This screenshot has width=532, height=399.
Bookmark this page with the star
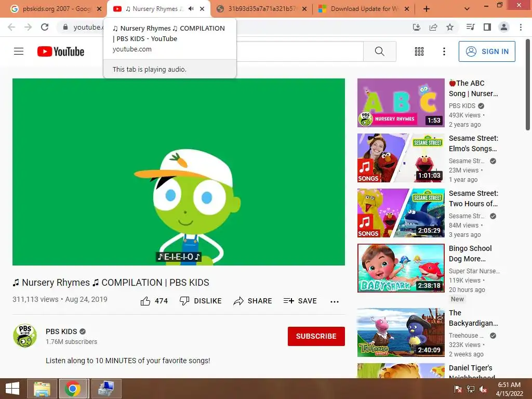coord(450,27)
